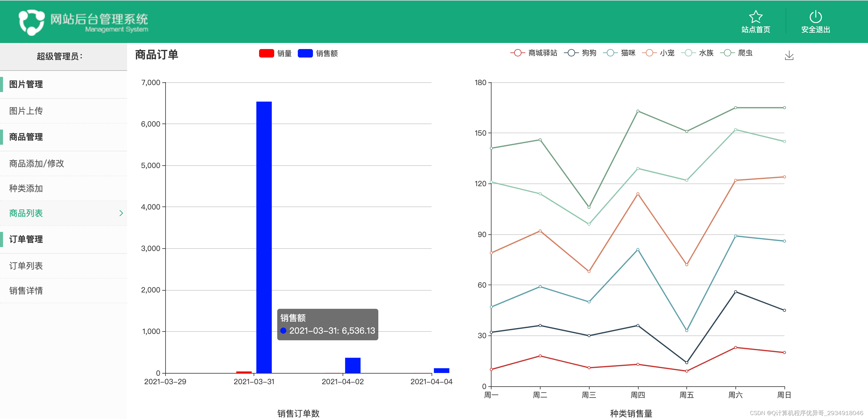
Task: Click 小宠 line point at 周四
Action: coord(638,194)
